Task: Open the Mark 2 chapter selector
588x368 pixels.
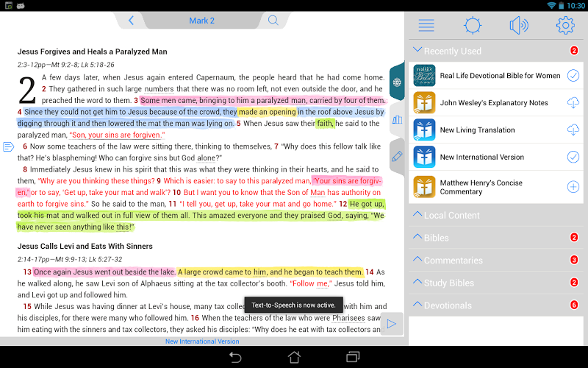Action: pyautogui.click(x=201, y=21)
